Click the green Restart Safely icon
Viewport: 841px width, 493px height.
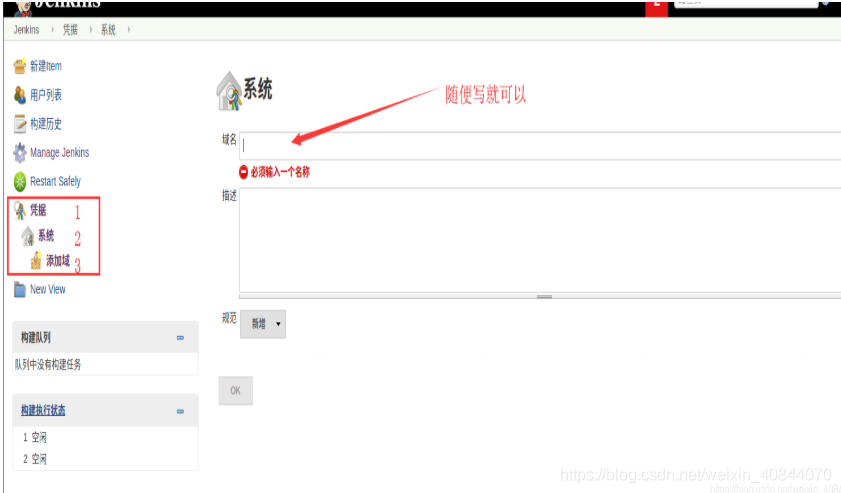[20, 182]
